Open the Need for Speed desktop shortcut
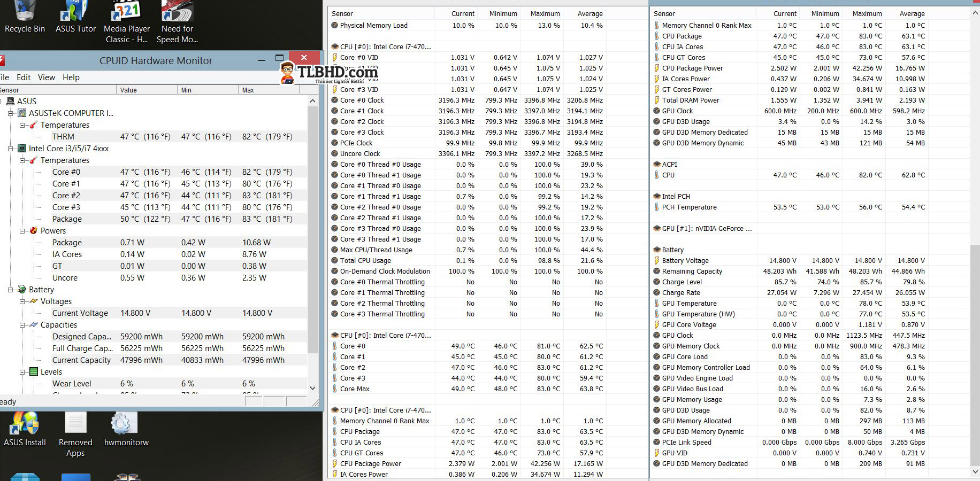This screenshot has height=481, width=980. 177,22
